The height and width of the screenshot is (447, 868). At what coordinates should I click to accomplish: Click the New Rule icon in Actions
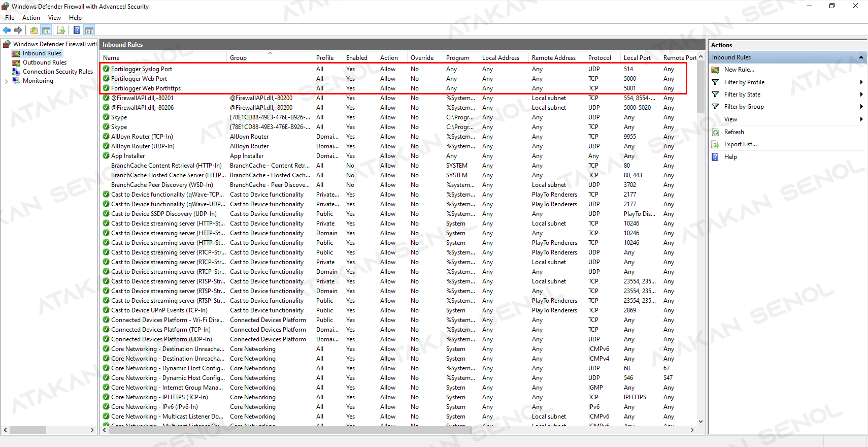[x=715, y=70]
